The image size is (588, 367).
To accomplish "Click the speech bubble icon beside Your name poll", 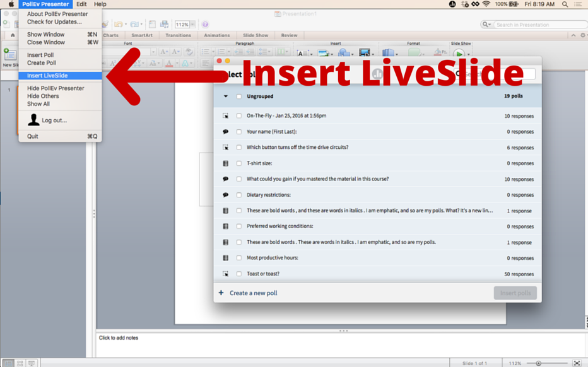I will pos(225,131).
